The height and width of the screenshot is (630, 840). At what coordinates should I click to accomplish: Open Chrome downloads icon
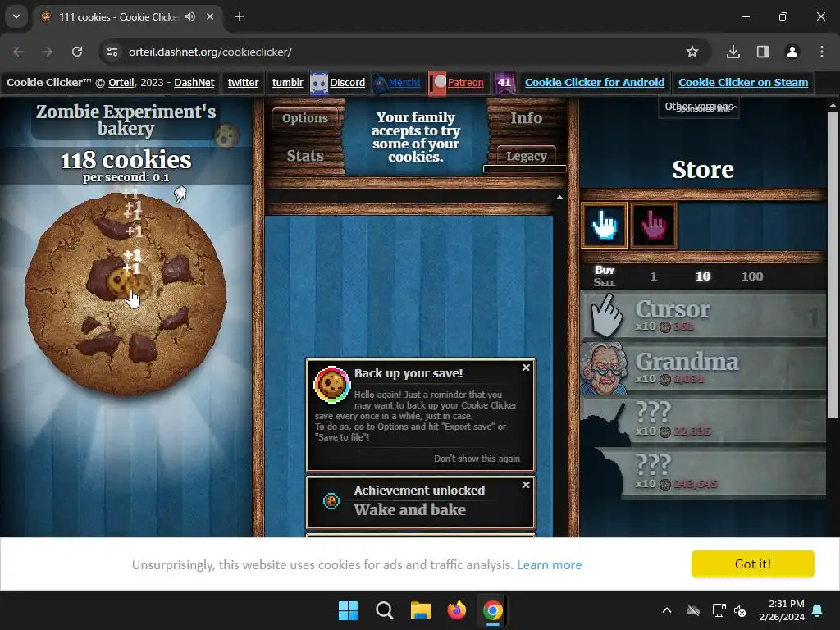[733, 52]
